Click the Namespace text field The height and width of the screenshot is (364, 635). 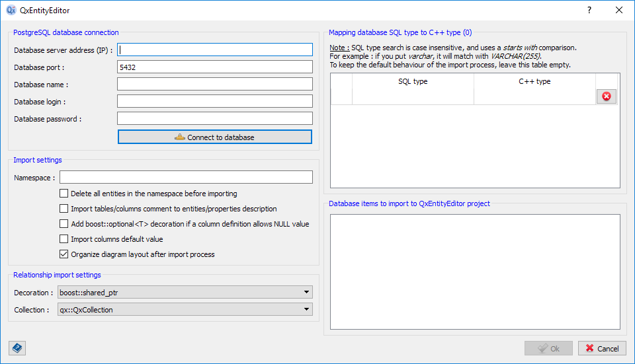pyautogui.click(x=186, y=177)
